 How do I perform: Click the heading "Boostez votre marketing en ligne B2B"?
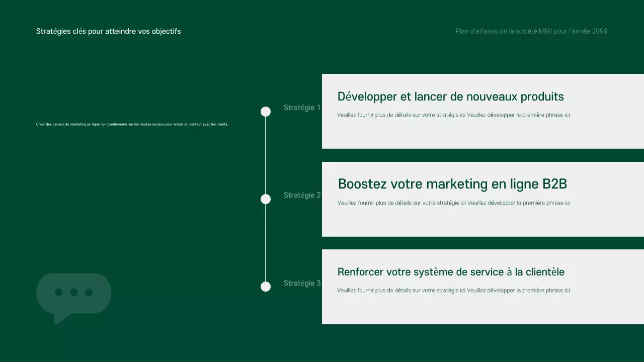452,184
